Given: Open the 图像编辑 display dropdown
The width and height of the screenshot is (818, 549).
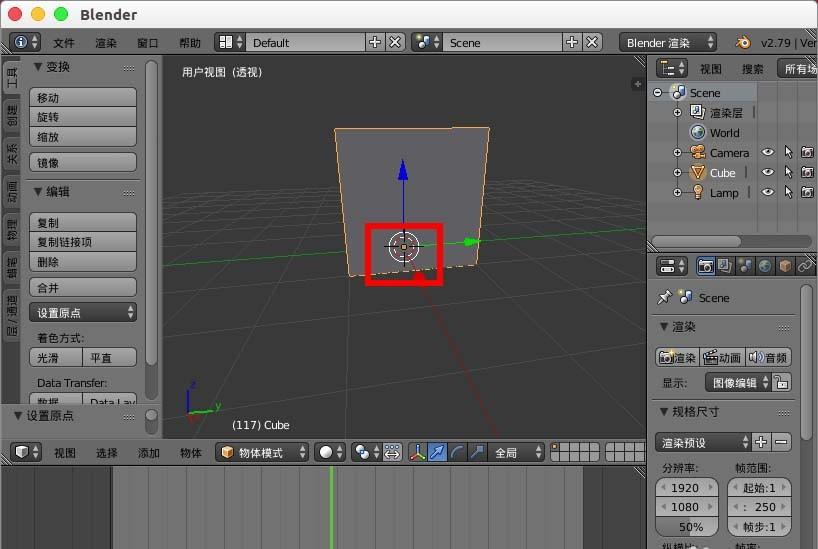Looking at the screenshot, I should point(738,383).
